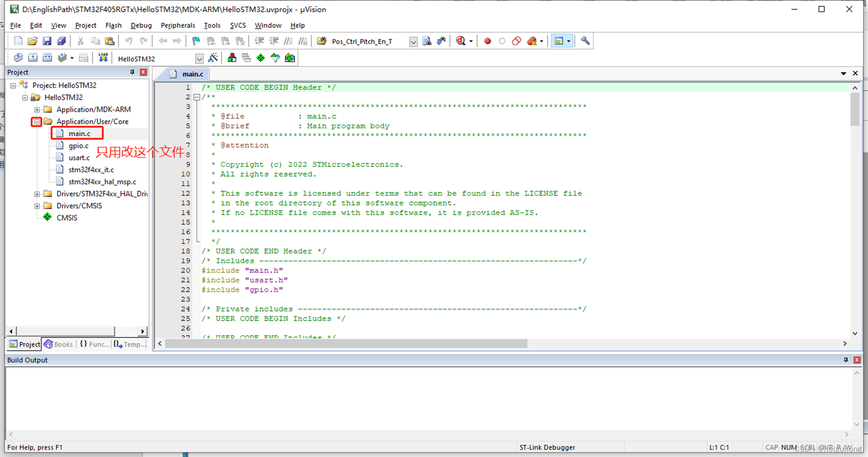Download code to flash with the LOAD button
Image resolution: width=868 pixels, height=457 pixels.
pos(103,58)
